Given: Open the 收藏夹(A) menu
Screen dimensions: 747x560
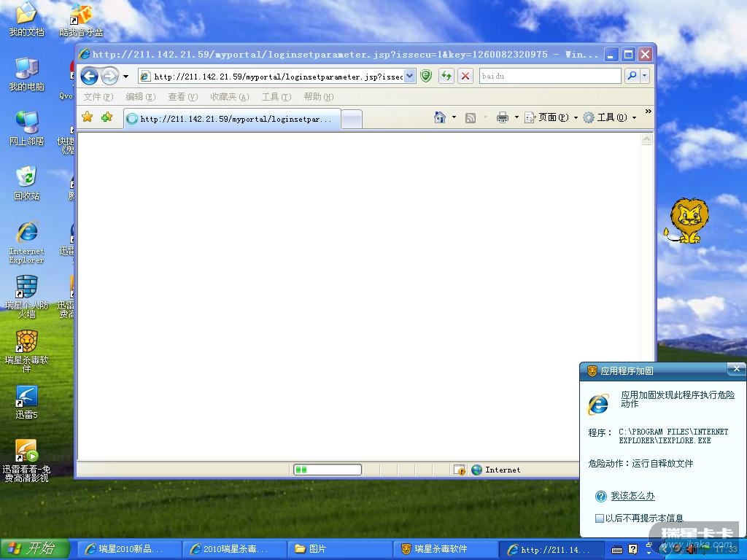Looking at the screenshot, I should pyautogui.click(x=230, y=97).
